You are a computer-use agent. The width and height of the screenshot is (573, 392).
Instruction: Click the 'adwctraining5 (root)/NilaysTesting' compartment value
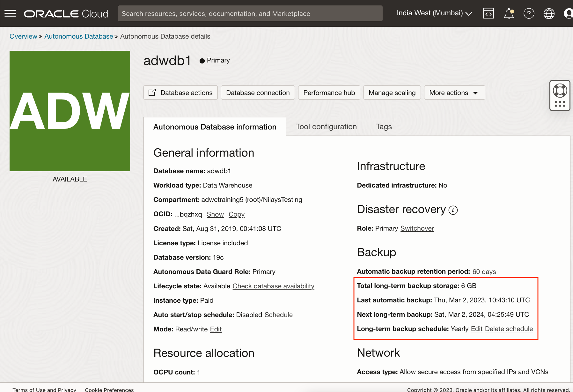point(252,200)
